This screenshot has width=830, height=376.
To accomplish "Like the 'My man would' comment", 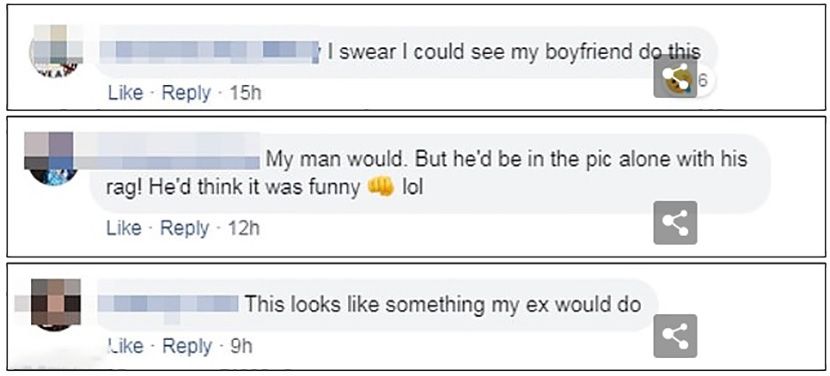I will [x=124, y=228].
